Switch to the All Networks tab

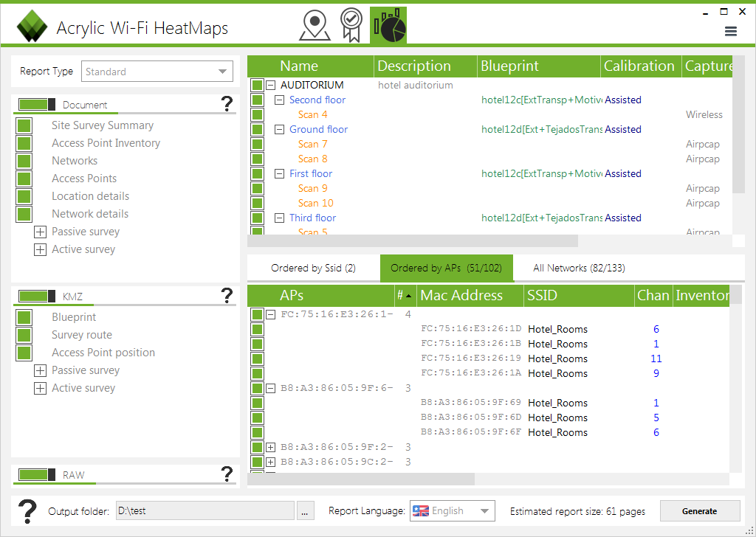(579, 268)
